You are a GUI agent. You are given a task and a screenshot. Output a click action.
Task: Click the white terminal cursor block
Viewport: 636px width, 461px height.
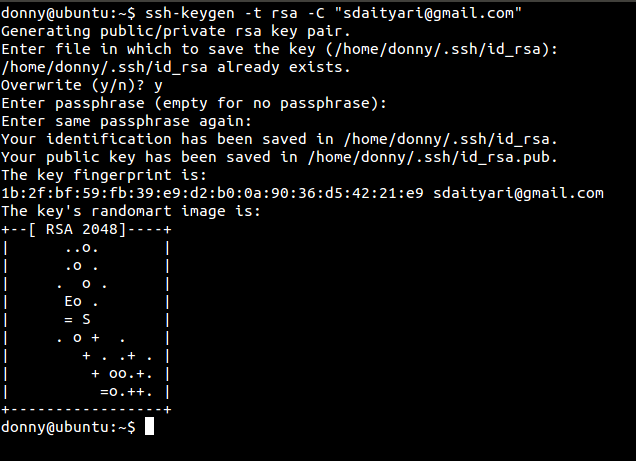coord(149,427)
